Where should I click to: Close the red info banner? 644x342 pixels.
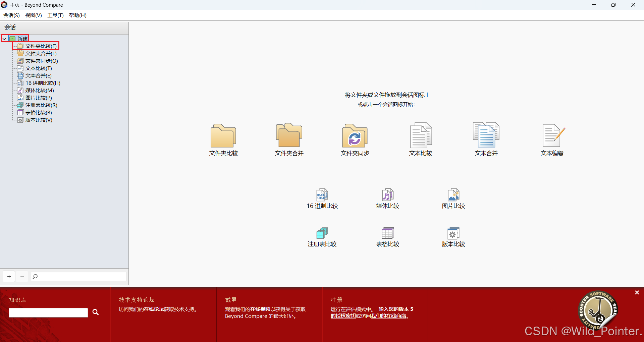tap(637, 293)
